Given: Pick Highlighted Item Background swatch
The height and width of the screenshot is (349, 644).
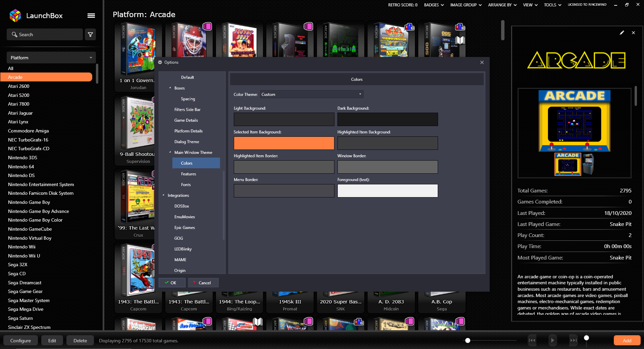Looking at the screenshot, I should point(387,143).
